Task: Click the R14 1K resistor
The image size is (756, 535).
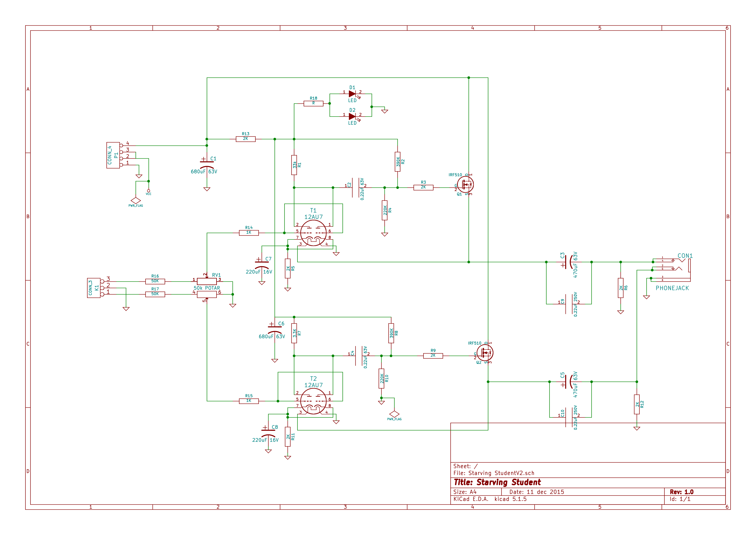Action: [249, 233]
